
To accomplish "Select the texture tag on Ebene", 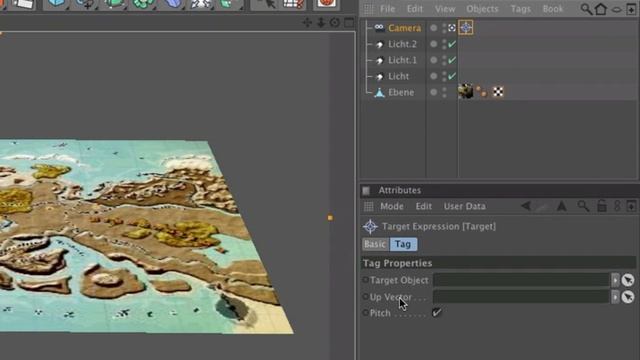I will (465, 91).
